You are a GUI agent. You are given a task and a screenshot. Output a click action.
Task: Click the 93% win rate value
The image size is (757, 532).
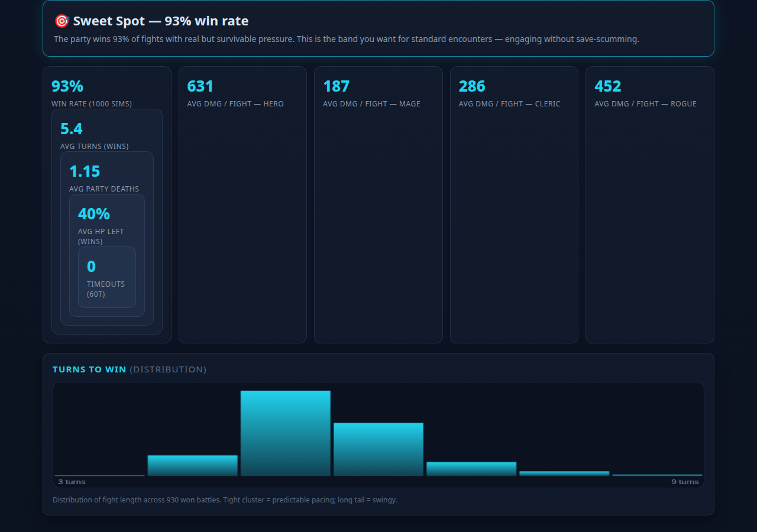pos(67,86)
